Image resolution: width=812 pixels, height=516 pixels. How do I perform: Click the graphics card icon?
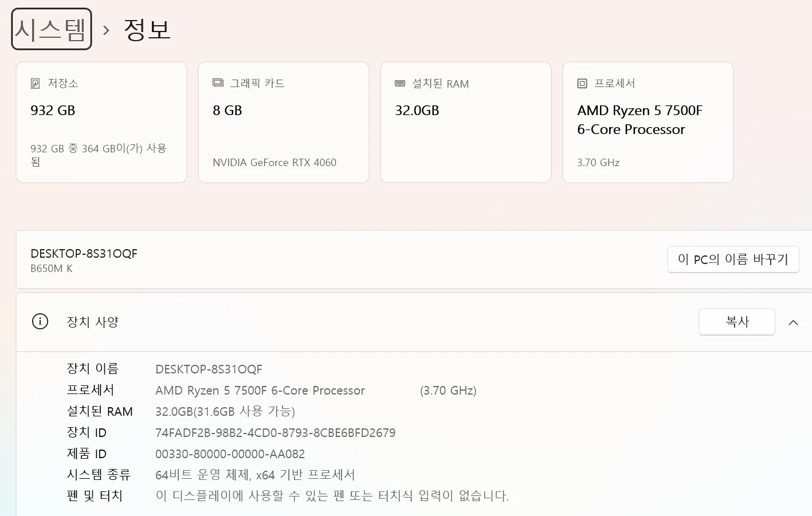(218, 83)
